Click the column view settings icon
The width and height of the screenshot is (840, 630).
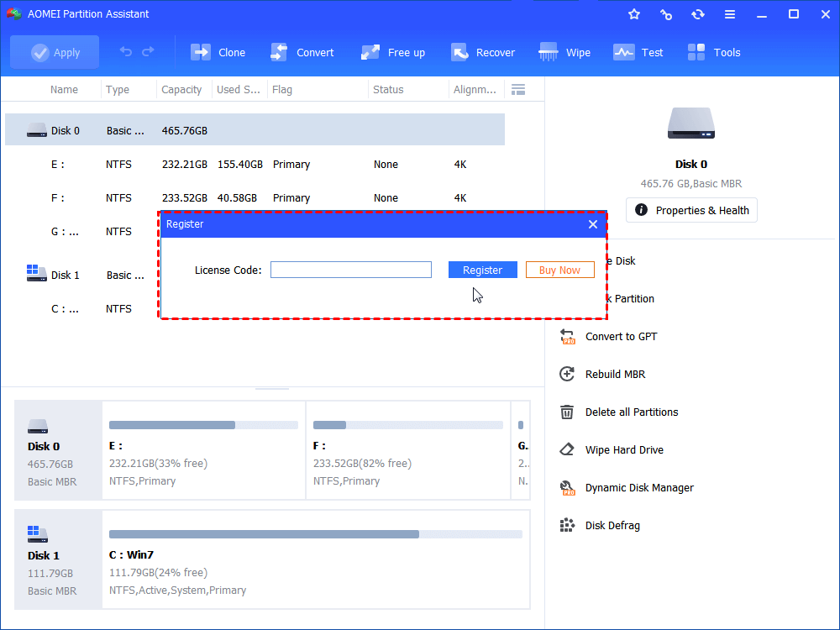[518, 90]
